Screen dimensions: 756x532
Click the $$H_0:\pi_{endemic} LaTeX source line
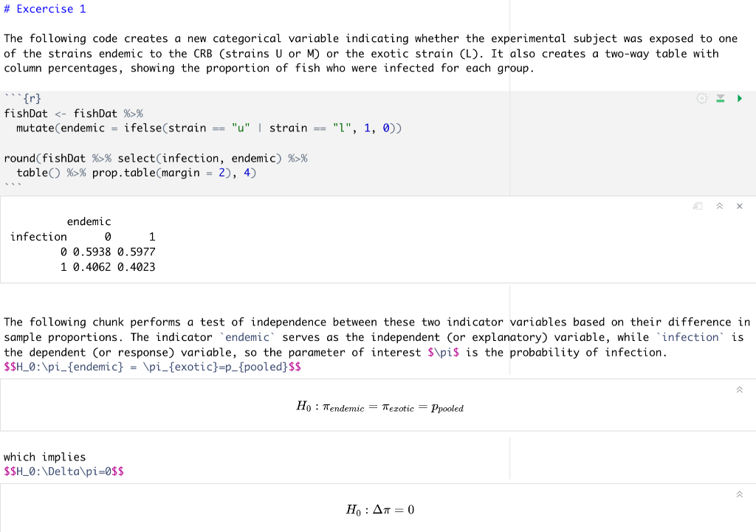click(x=152, y=367)
